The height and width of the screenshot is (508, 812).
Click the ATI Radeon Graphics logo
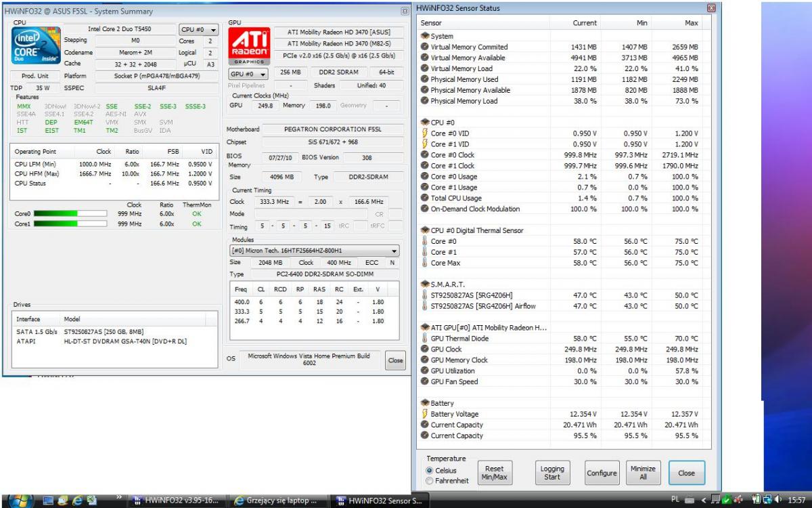(250, 46)
